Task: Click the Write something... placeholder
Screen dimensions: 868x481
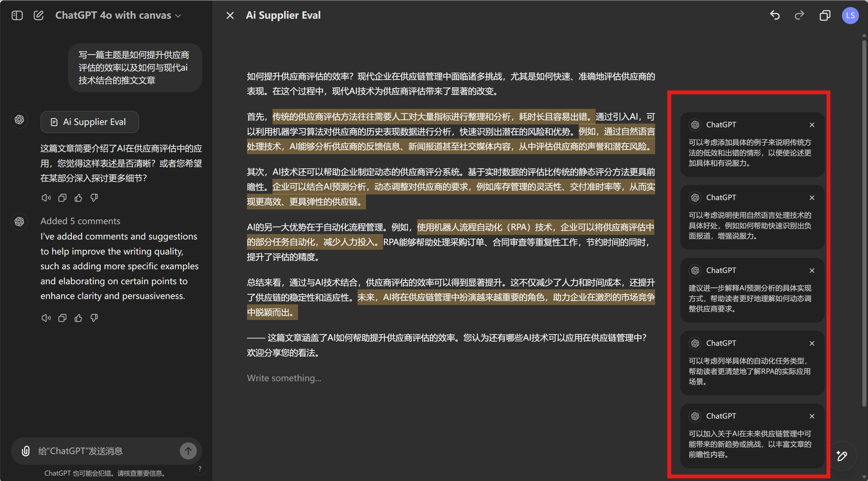Action: pyautogui.click(x=284, y=378)
